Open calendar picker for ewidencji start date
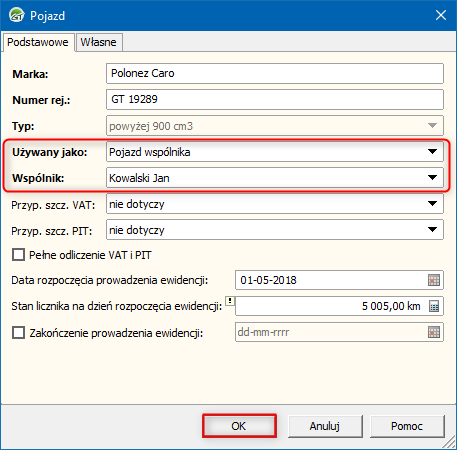Screen dimensions: 457x450 click(x=434, y=280)
